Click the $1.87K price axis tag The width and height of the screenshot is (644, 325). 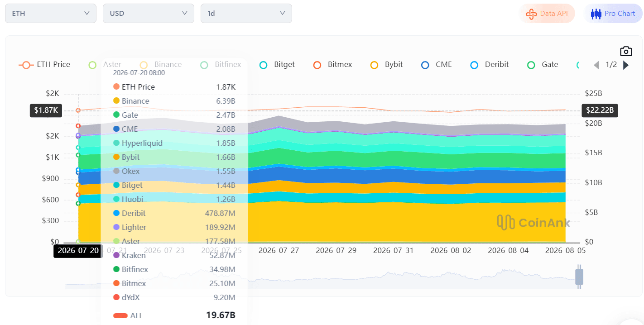(46, 110)
